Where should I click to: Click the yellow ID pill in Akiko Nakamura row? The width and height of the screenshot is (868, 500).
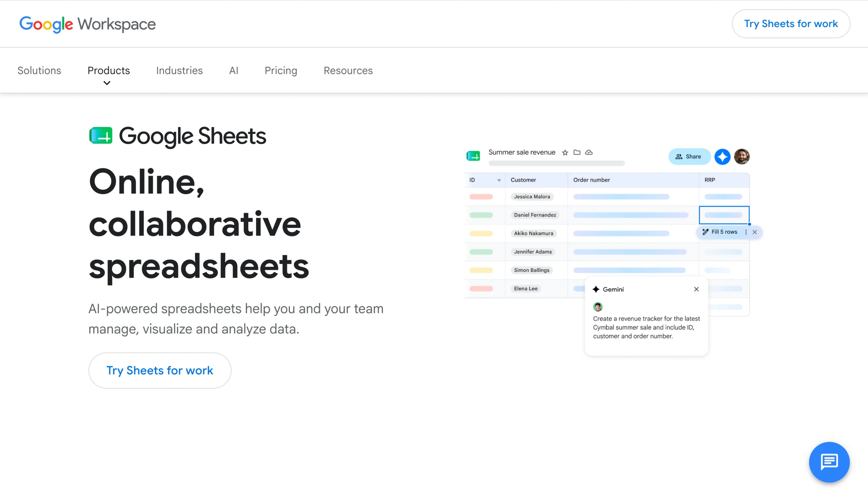click(x=481, y=233)
